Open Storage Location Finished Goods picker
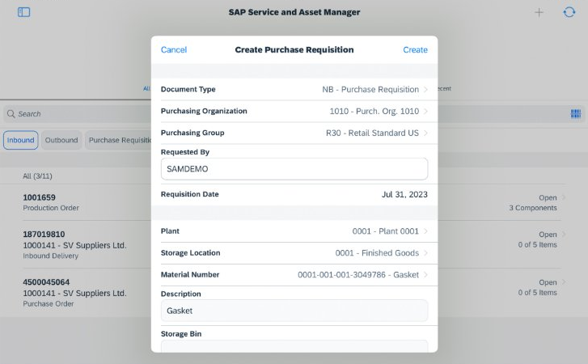This screenshot has height=364, width=588. coord(294,252)
